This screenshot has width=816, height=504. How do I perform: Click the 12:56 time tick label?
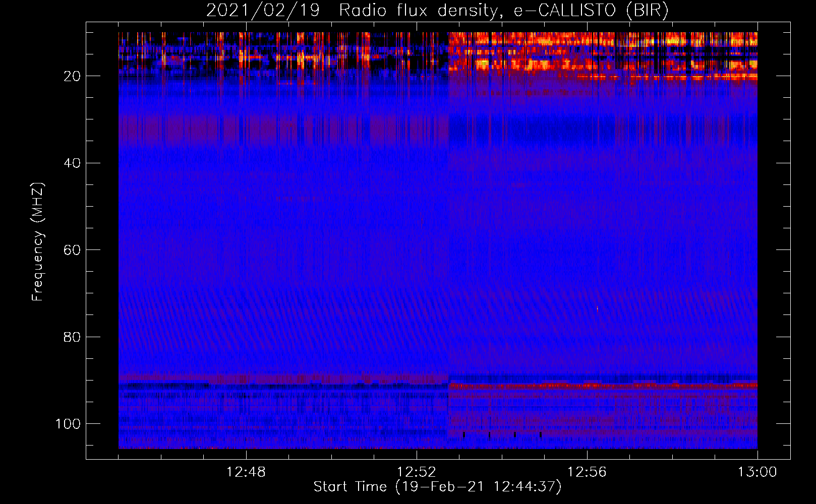point(587,472)
